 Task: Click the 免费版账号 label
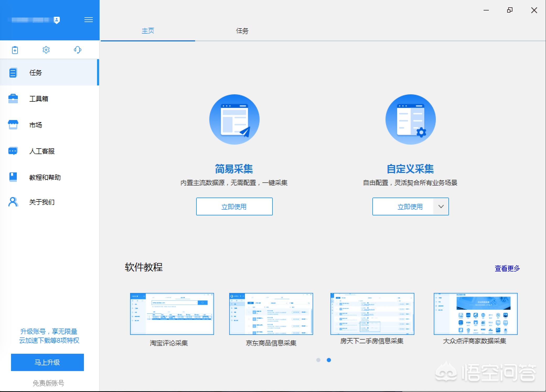pyautogui.click(x=49, y=383)
